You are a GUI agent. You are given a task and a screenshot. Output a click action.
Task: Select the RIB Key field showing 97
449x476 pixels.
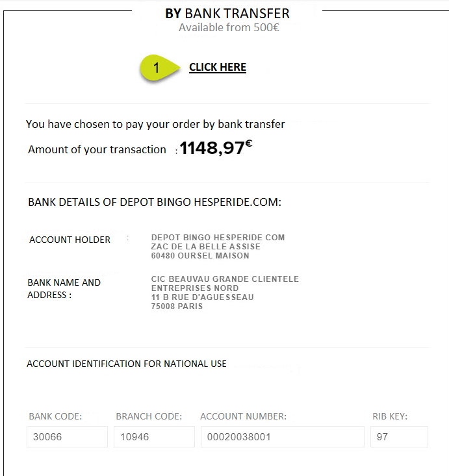[399, 436]
